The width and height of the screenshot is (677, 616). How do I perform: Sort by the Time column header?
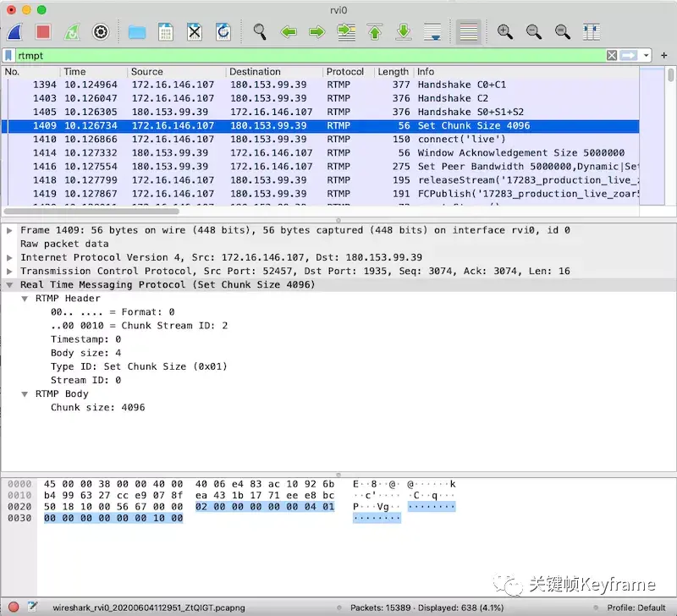click(94, 72)
